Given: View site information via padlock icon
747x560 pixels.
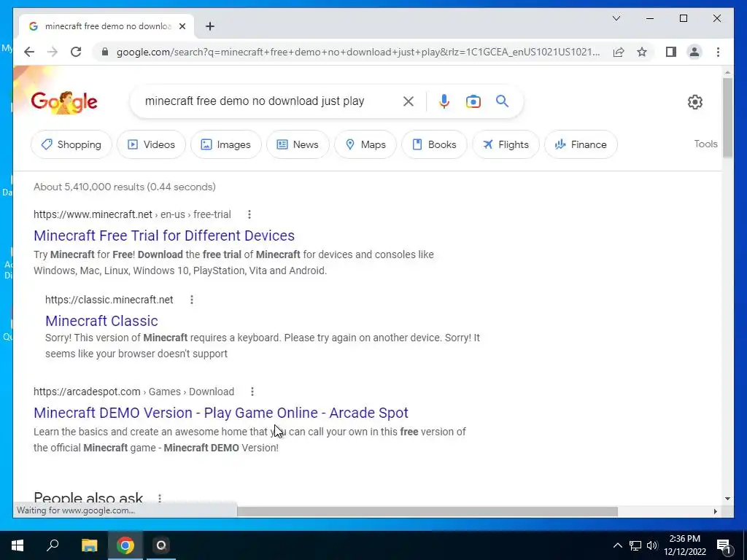Looking at the screenshot, I should tap(105, 52).
